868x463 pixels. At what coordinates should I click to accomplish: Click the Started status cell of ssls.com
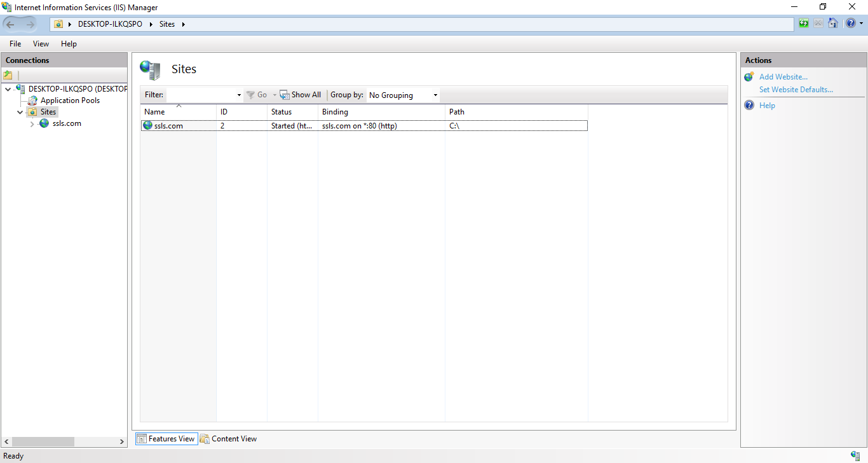292,126
